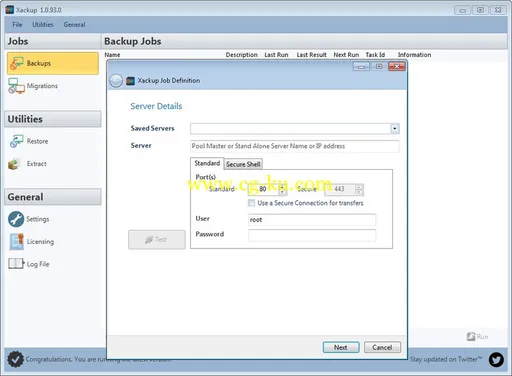Click the Utilities section header in sidebar

(x=53, y=119)
